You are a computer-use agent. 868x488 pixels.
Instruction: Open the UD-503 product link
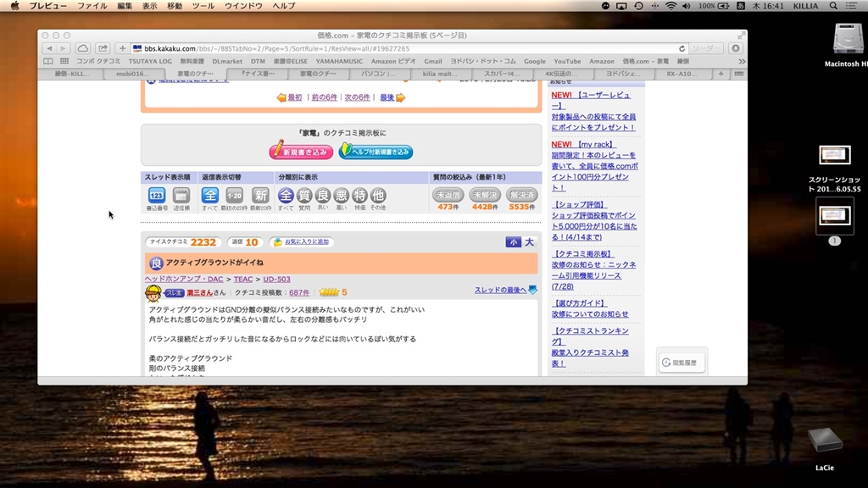[x=277, y=280]
